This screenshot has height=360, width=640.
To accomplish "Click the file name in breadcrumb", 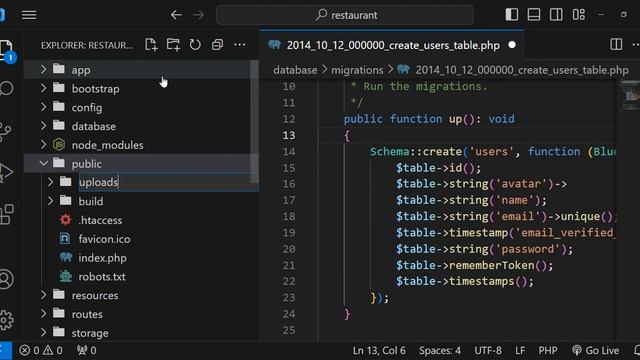I will [522, 70].
